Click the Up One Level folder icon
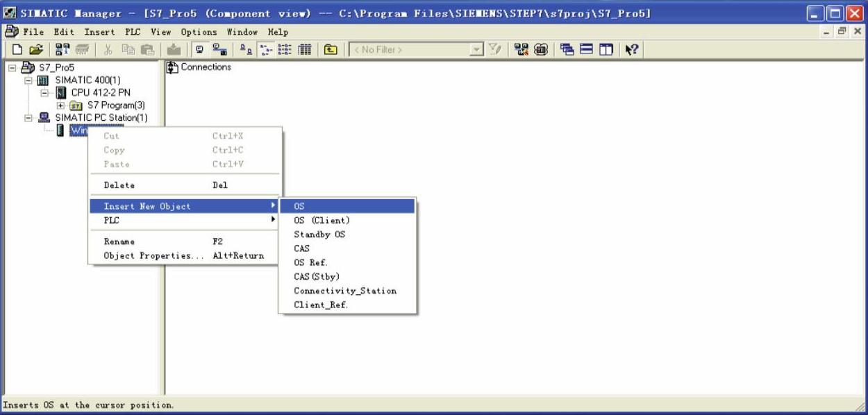 [x=332, y=50]
